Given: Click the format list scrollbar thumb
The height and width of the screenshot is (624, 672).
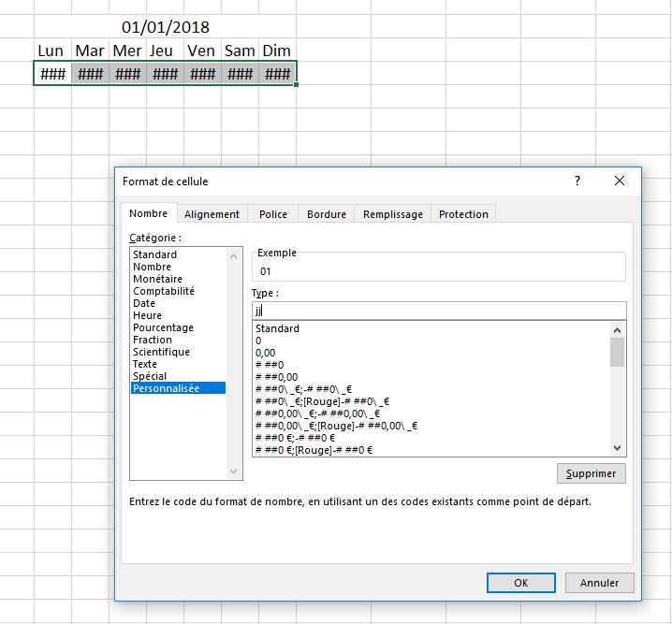Looking at the screenshot, I should point(617,353).
